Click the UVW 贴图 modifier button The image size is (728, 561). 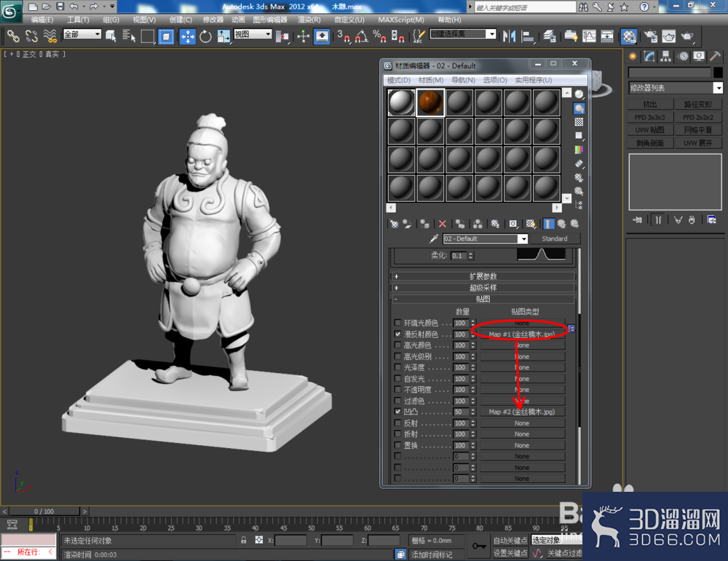pos(650,130)
